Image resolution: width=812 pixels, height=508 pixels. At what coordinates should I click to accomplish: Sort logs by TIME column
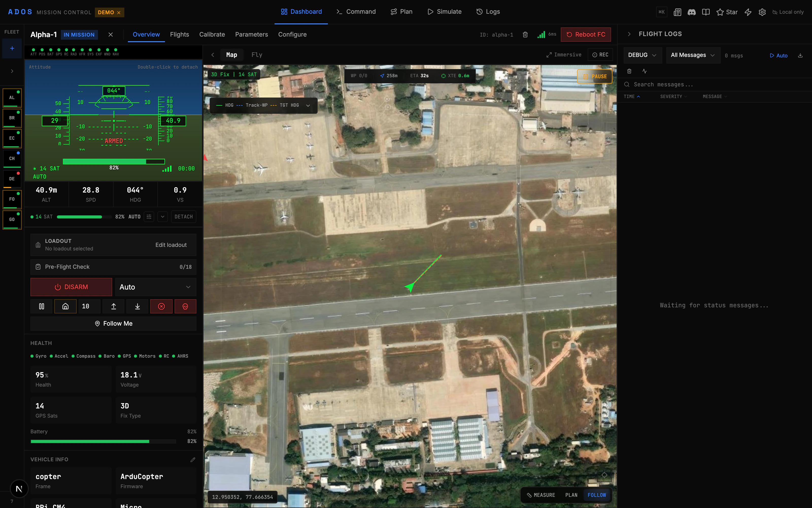pos(632,97)
